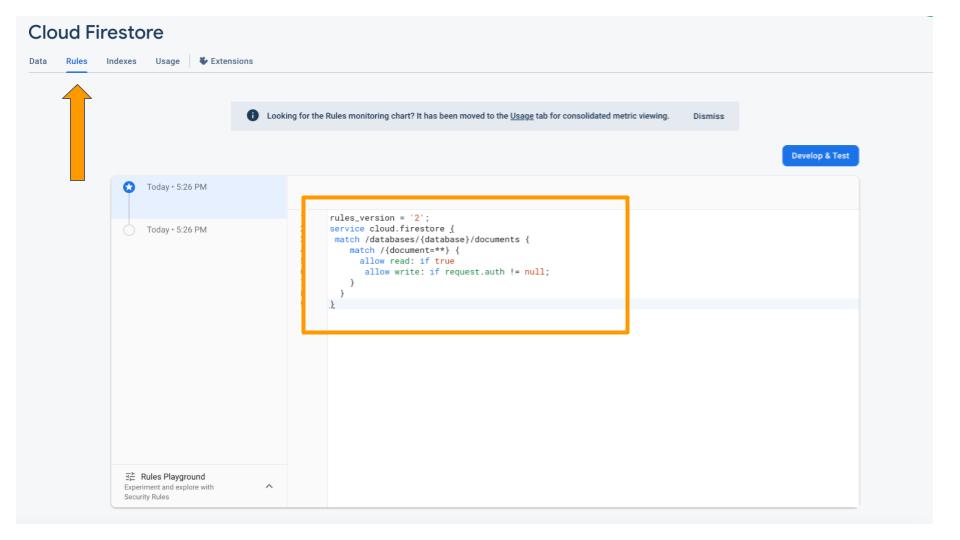Click the Rules Playground sliders icon
Screen dimensions: 960x540
click(x=130, y=476)
